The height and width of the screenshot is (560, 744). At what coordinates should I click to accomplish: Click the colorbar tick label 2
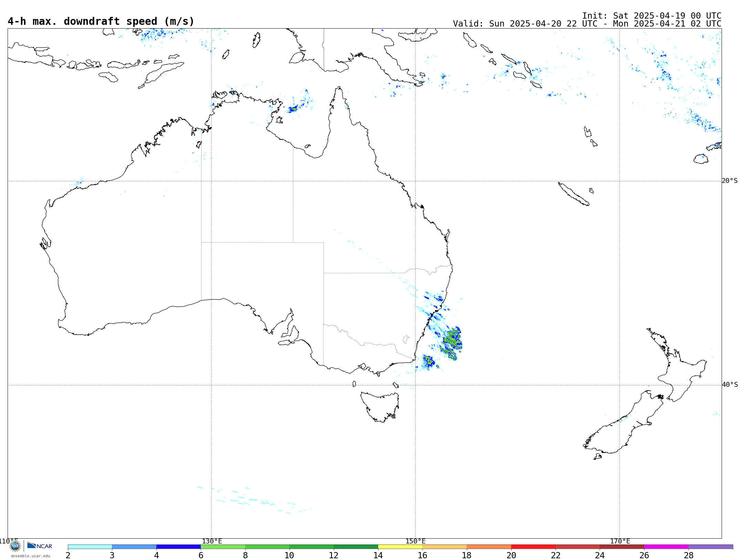pyautogui.click(x=68, y=556)
